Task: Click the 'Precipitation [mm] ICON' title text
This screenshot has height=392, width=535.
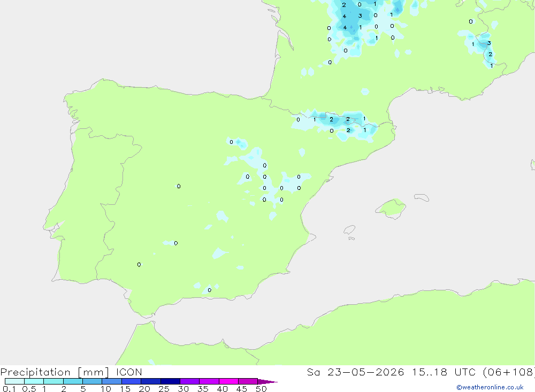Action: pos(71,372)
